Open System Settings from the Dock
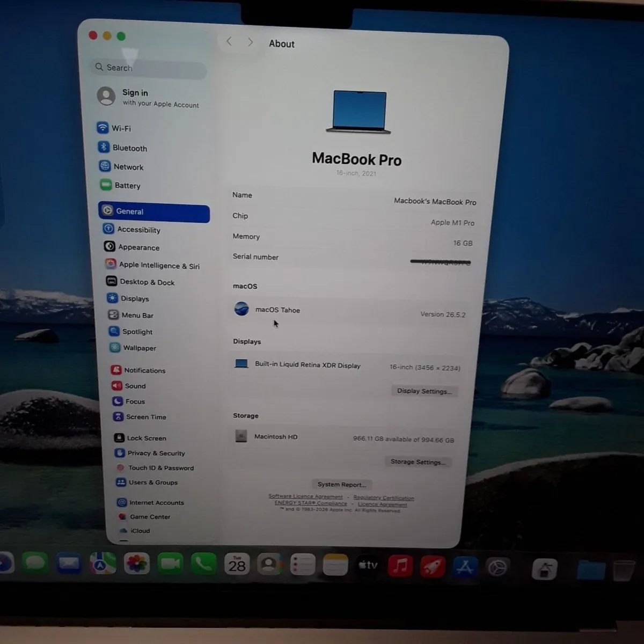The height and width of the screenshot is (644, 644). pos(497,567)
